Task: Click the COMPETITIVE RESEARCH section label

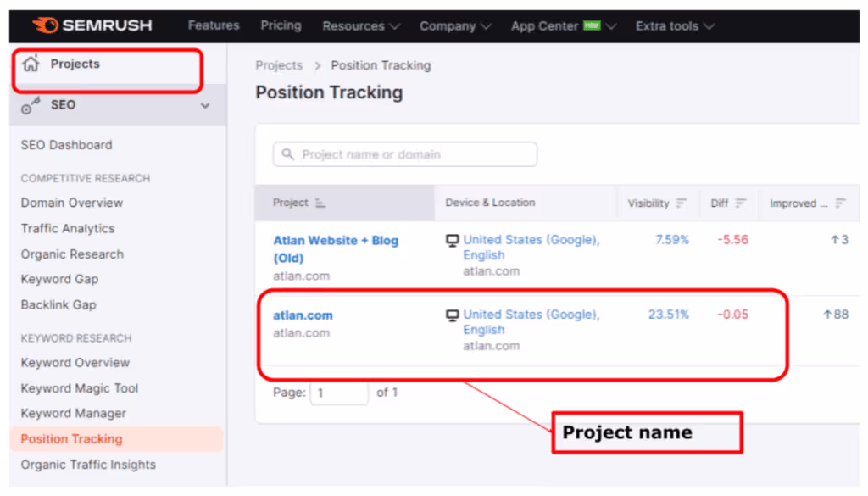Action: coord(86,178)
